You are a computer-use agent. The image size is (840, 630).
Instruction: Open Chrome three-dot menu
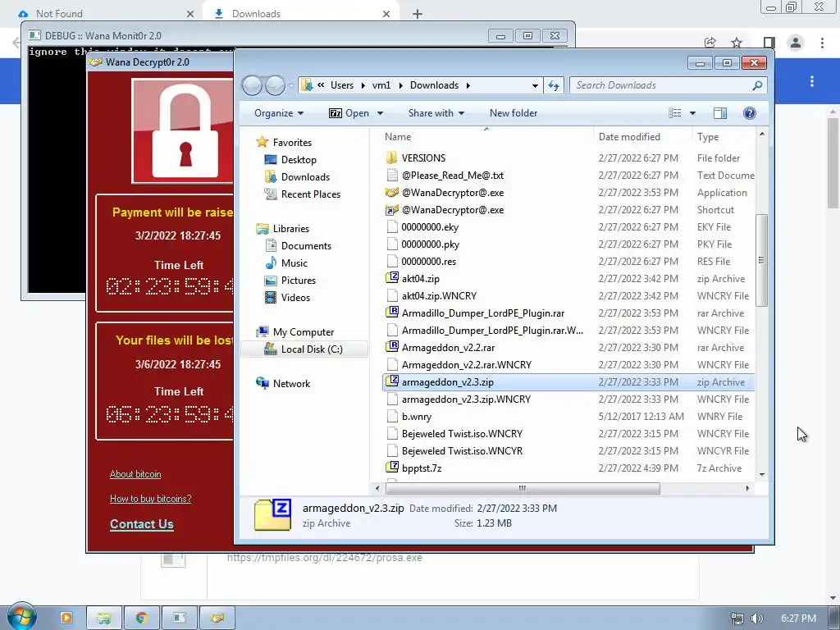(x=822, y=43)
